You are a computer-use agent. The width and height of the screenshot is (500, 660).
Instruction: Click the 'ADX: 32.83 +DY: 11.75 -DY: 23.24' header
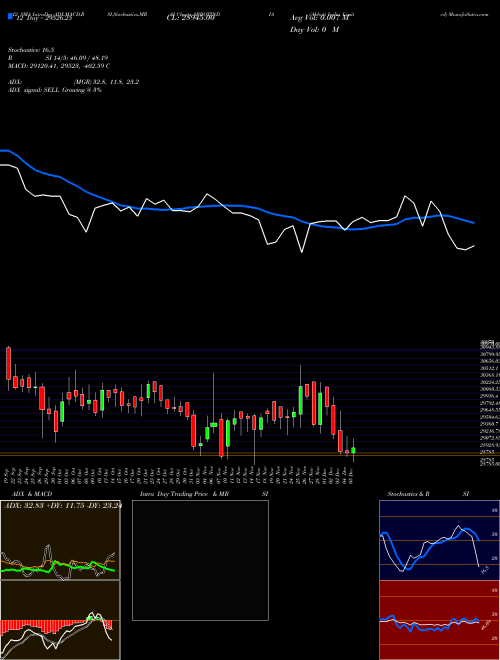tap(62, 506)
